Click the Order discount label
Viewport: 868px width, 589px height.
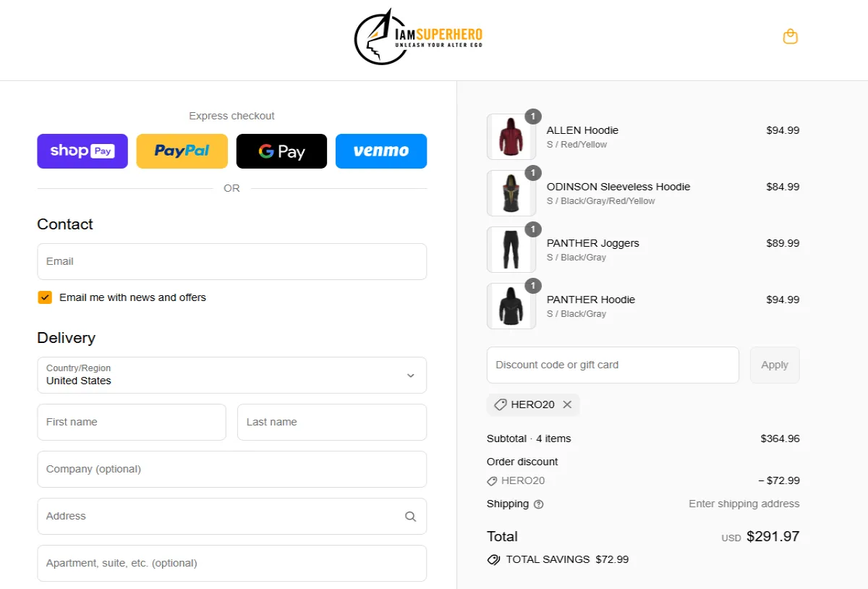[522, 462]
